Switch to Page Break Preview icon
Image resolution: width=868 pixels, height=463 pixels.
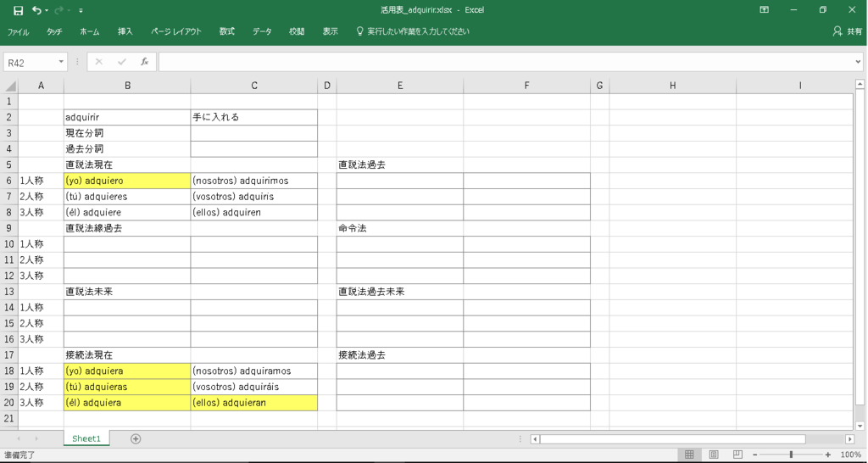tap(737, 455)
